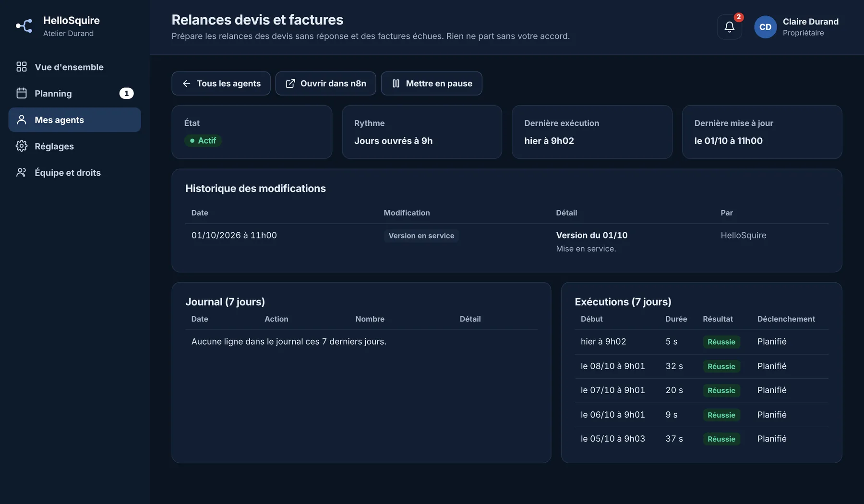Click the Planning calendar icon
864x504 pixels.
[22, 93]
